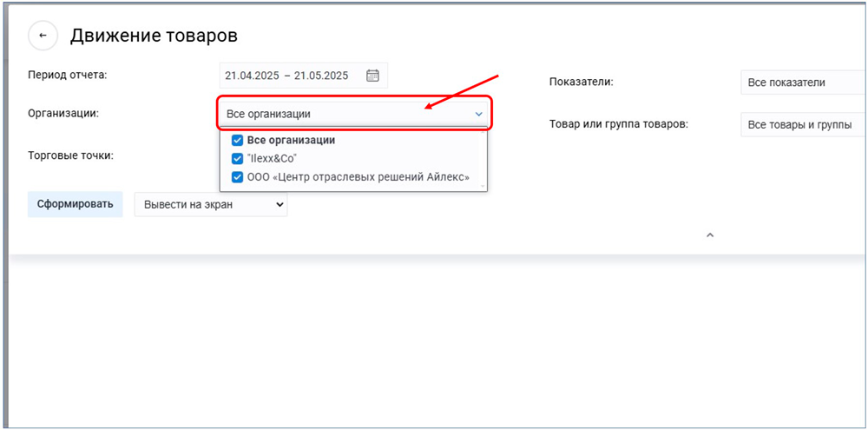Click the "Товар или группа товаров:" label

[x=618, y=124]
